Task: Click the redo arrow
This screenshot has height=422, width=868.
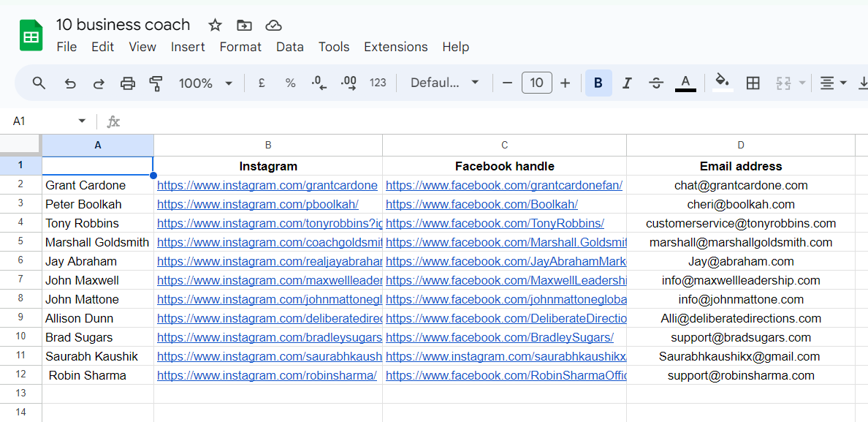Action: click(x=99, y=83)
